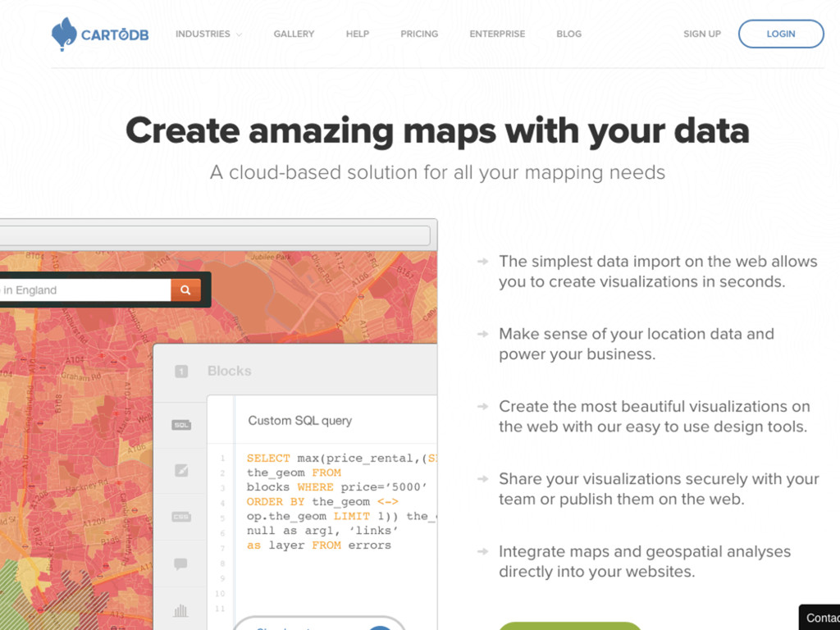Click the 'ORDER BY the_geom' code line
This screenshot has width=840, height=630.
(322, 501)
